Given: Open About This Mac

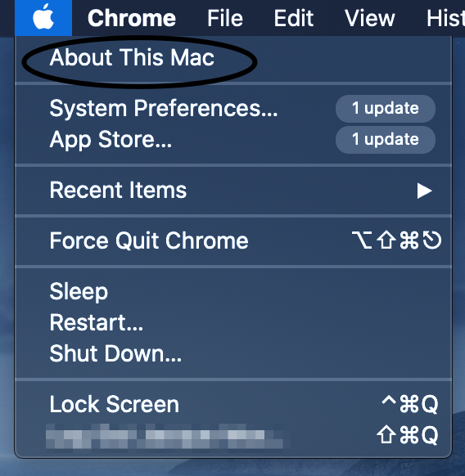Looking at the screenshot, I should (x=132, y=57).
